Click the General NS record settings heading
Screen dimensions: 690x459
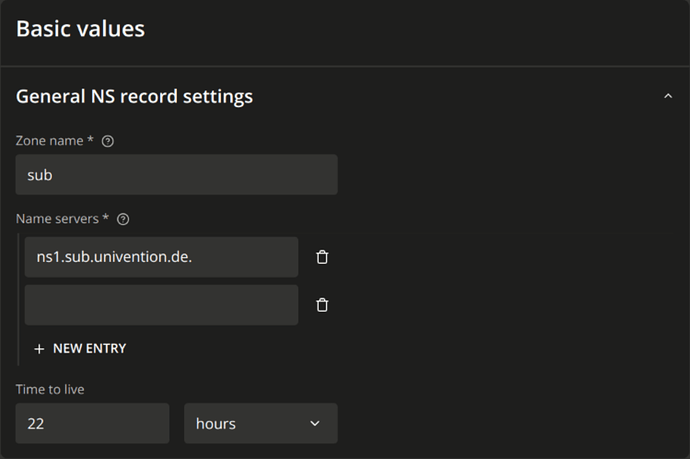click(x=134, y=97)
